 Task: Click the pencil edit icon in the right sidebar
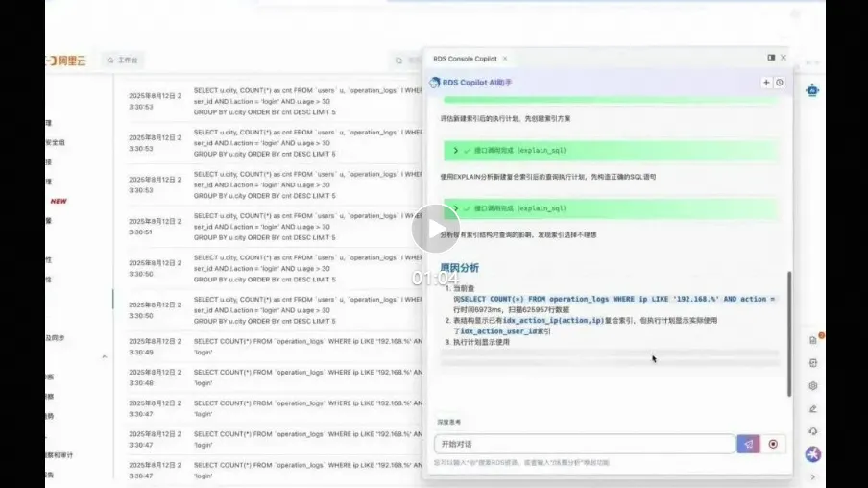pyautogui.click(x=813, y=409)
